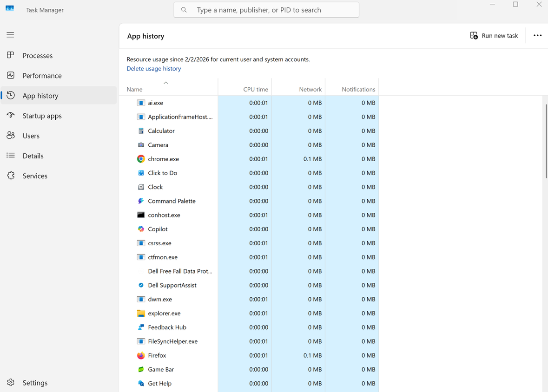Viewport: 548px width, 392px height.
Task: Click the ctfmon.exe app icon
Action: click(x=141, y=257)
